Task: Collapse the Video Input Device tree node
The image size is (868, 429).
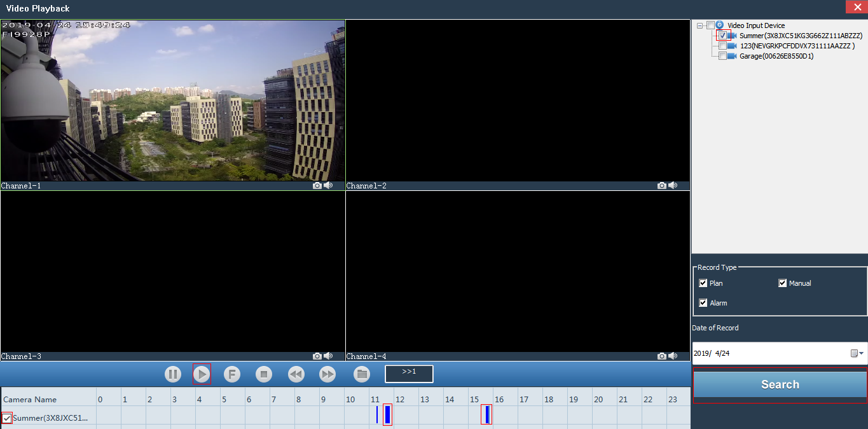Action: 699,25
